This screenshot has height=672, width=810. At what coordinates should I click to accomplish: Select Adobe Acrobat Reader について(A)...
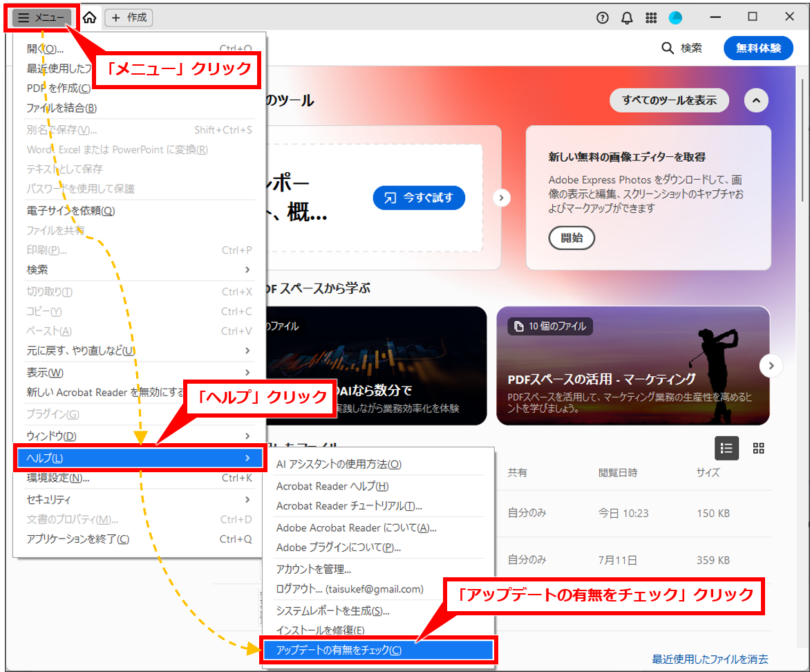379,528
